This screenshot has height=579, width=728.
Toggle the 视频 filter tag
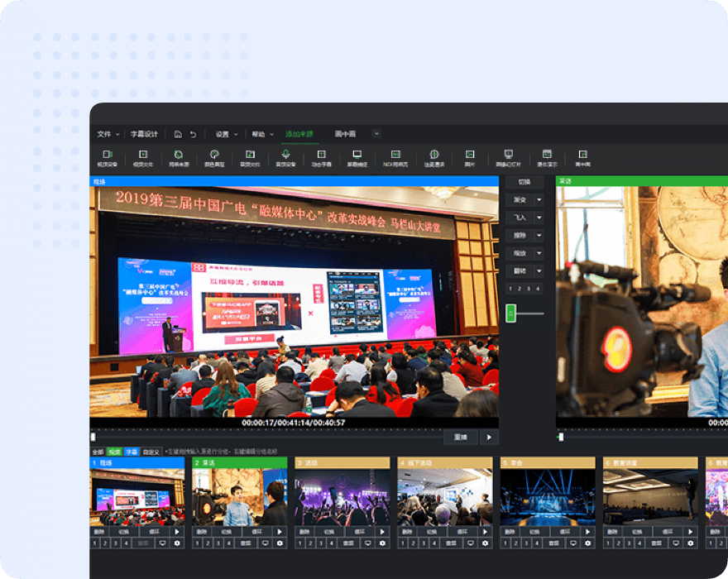(x=114, y=452)
